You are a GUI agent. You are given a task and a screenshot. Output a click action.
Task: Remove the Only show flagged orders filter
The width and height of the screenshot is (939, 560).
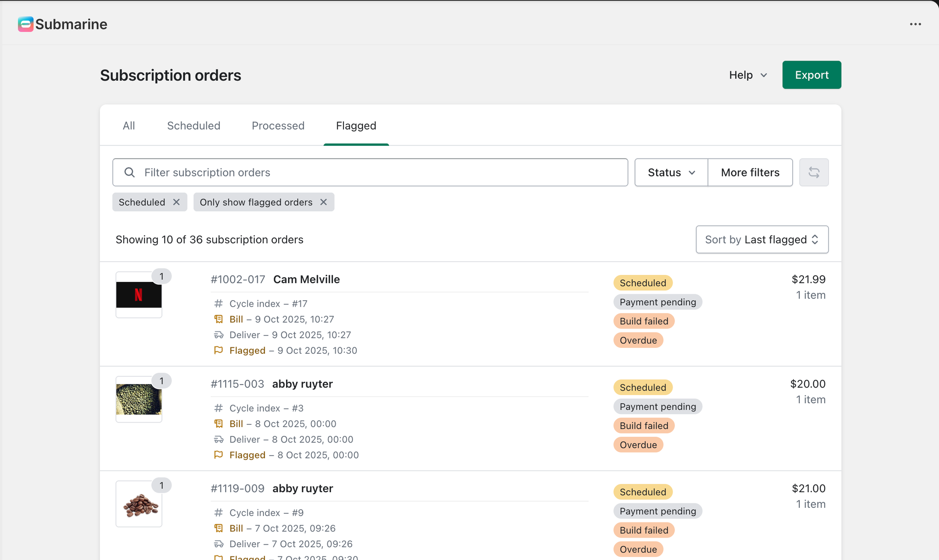pyautogui.click(x=324, y=202)
